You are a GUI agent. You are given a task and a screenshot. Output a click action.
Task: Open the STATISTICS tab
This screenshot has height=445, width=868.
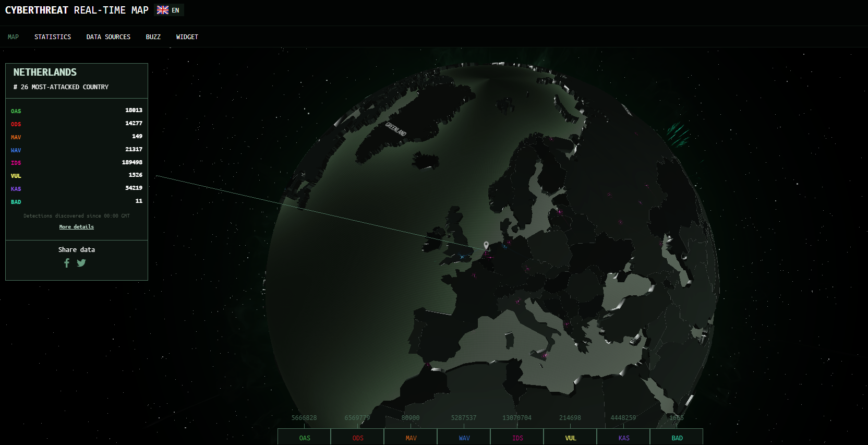[x=53, y=37]
